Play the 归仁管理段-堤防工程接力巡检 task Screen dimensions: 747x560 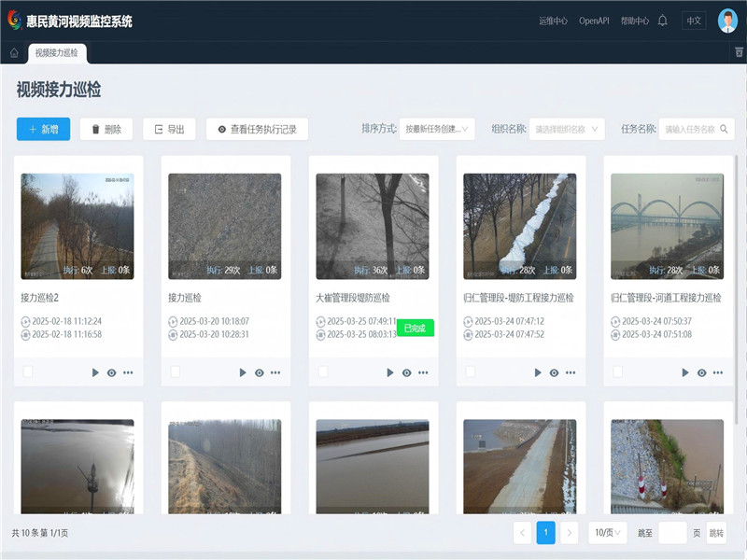pos(538,372)
